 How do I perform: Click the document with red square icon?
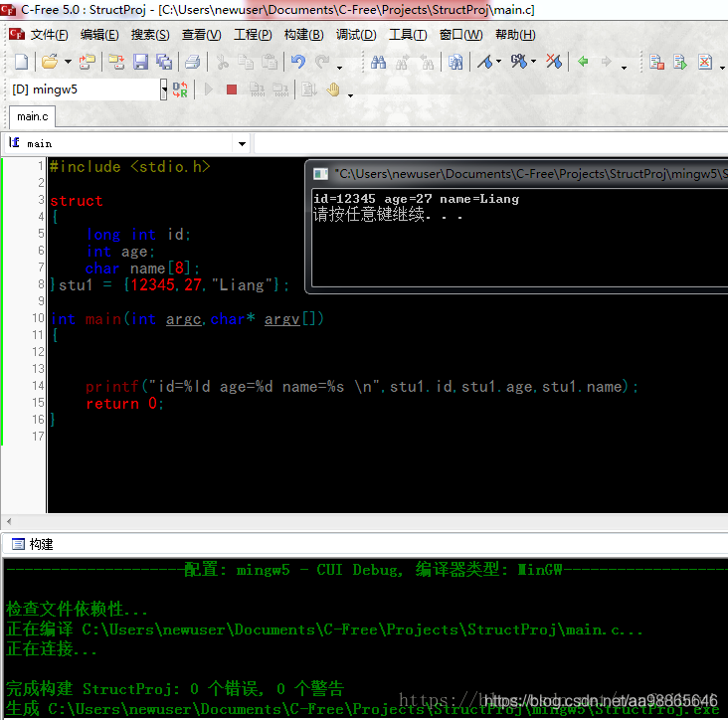(656, 62)
